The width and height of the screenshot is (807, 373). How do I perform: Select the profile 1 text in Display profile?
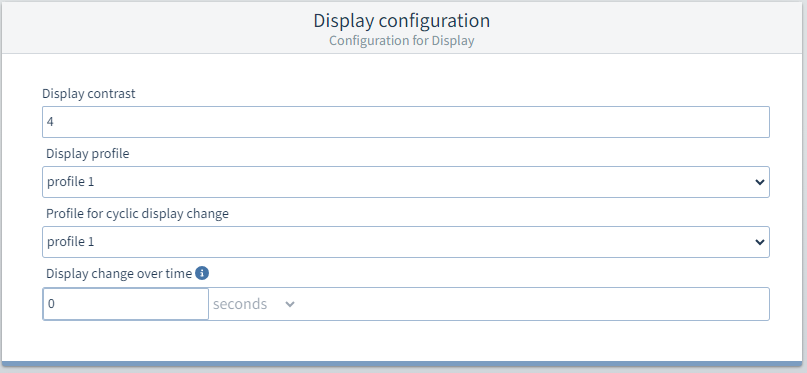coord(71,182)
